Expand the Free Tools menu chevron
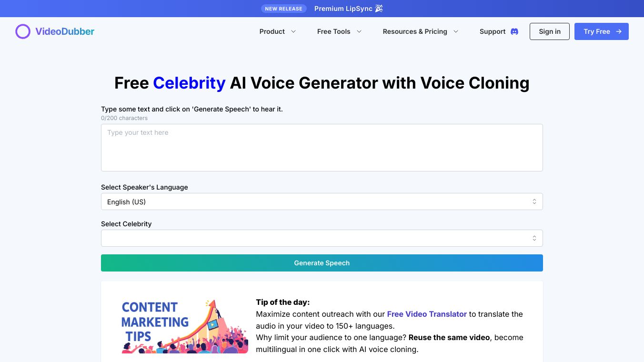This screenshot has width=644, height=362. (359, 31)
